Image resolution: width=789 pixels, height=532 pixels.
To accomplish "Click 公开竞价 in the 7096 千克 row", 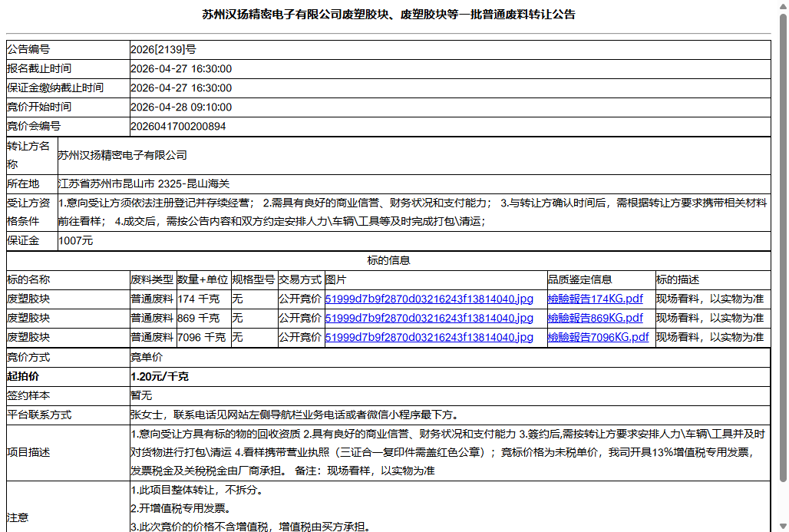I will pos(300,337).
